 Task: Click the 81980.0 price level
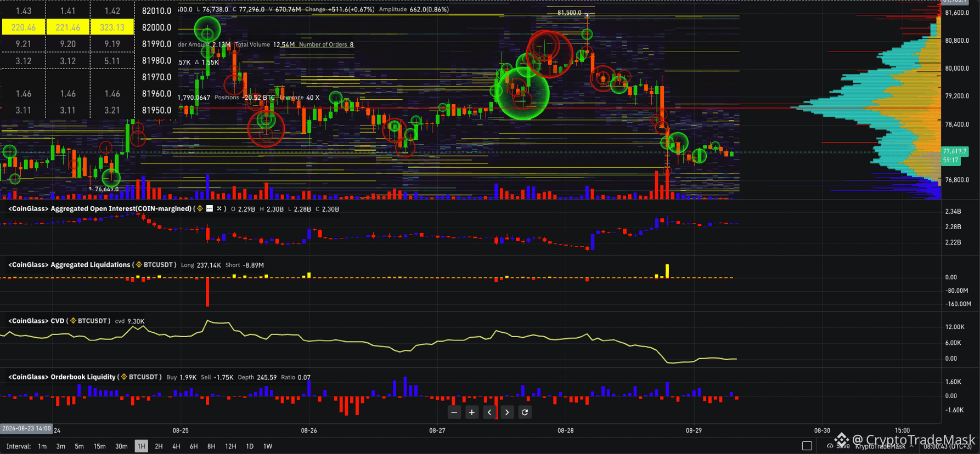click(156, 60)
